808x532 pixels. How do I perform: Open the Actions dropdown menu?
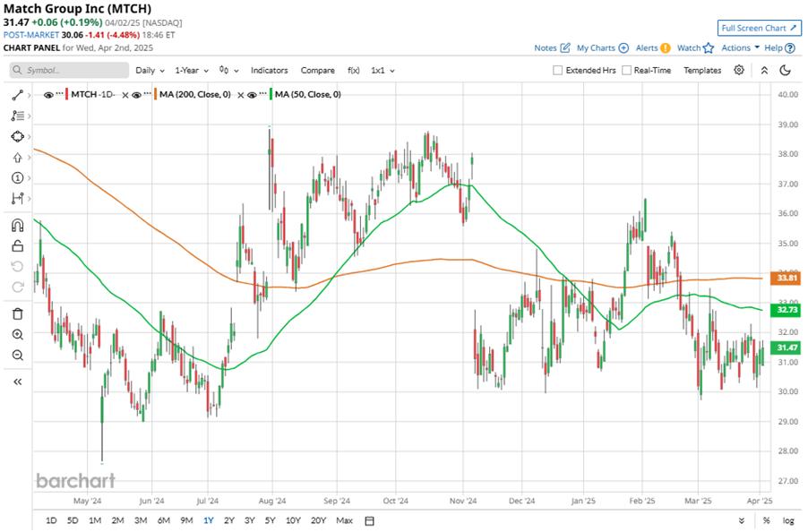coord(740,47)
